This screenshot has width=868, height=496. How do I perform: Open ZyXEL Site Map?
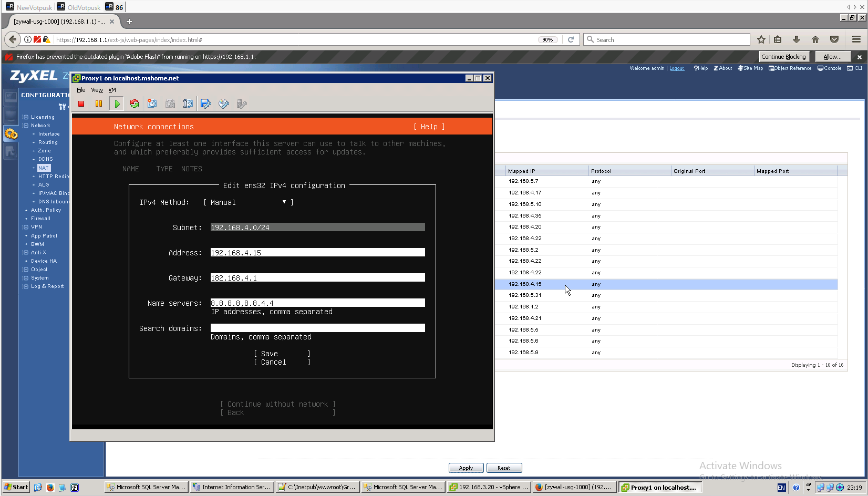point(750,68)
